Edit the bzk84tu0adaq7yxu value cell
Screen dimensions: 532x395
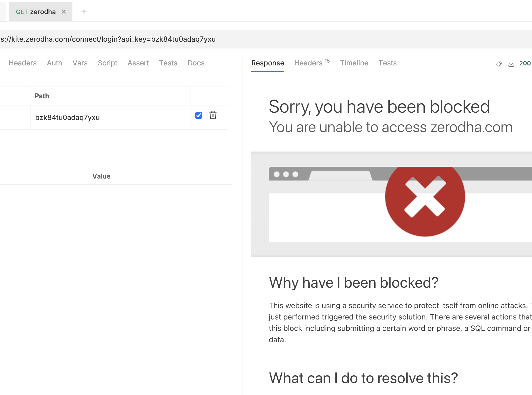(111, 117)
